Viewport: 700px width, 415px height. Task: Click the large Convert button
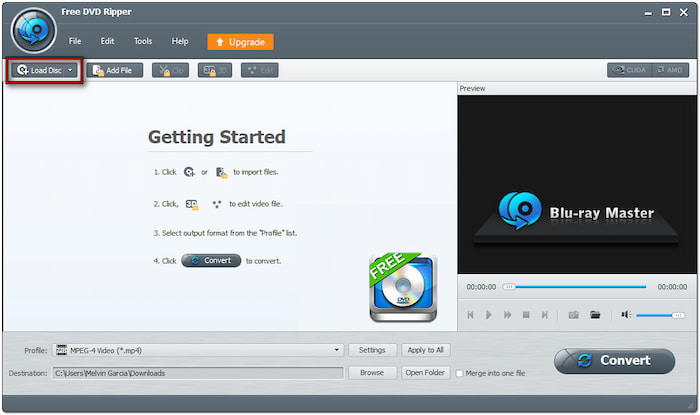click(x=613, y=360)
